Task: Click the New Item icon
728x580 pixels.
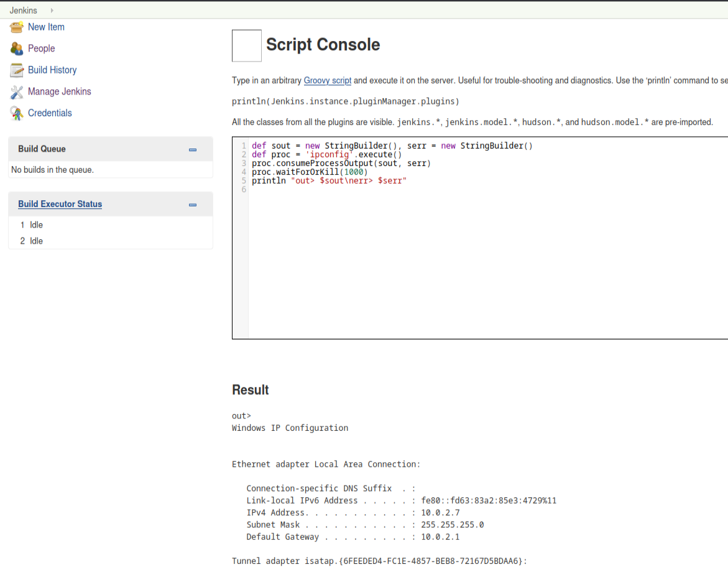Action: (17, 27)
